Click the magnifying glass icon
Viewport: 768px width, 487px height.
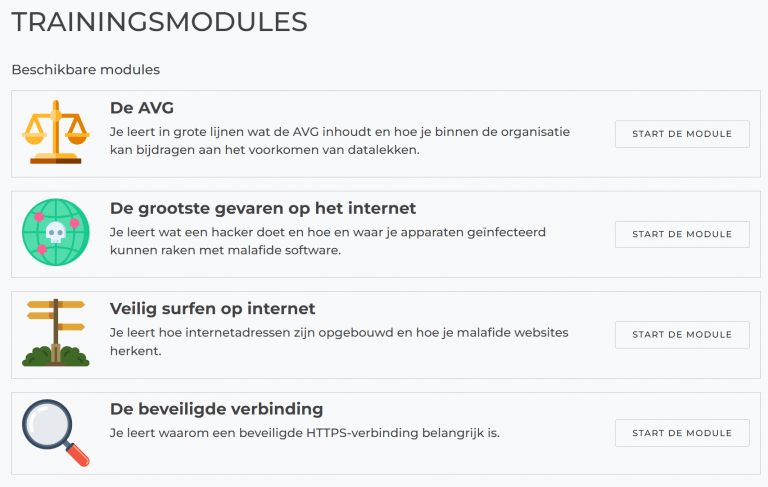click(x=56, y=433)
